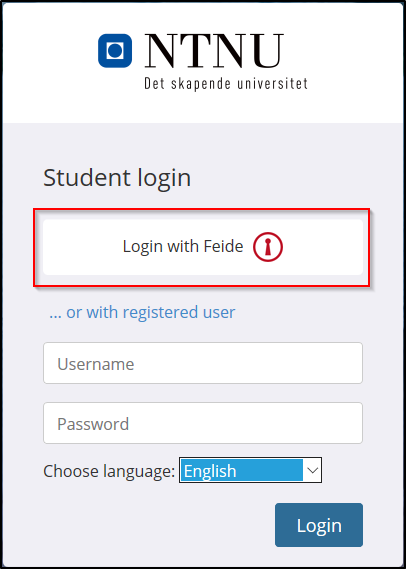
Task: Expand the language list via the chevron arrow
Action: (312, 470)
